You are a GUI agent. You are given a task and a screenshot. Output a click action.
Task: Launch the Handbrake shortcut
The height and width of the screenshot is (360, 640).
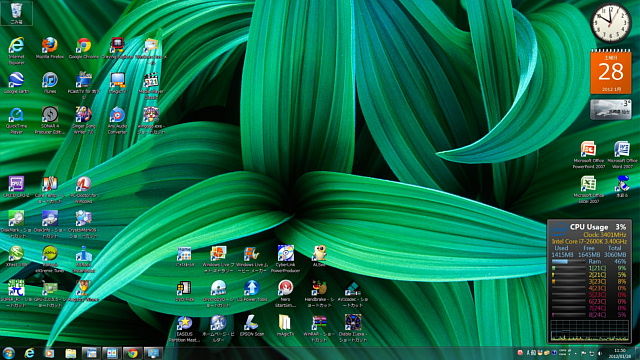point(319,293)
